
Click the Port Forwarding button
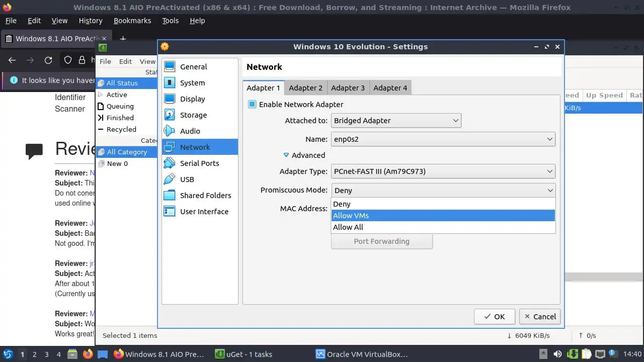tap(382, 241)
